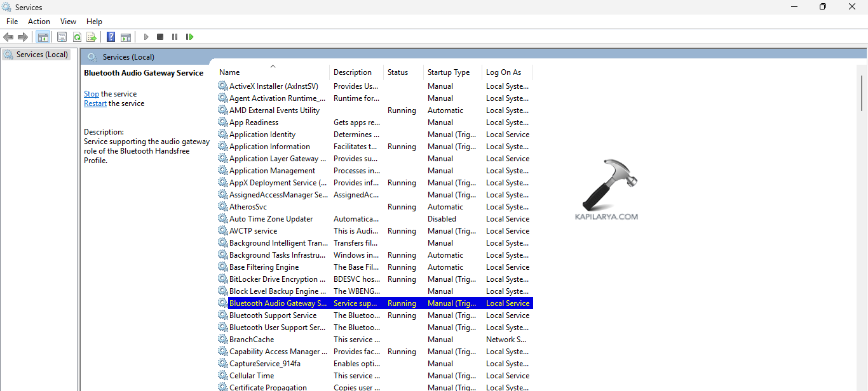This screenshot has width=868, height=391.
Task: Restart the service via the restart toolbar icon
Action: (x=189, y=37)
